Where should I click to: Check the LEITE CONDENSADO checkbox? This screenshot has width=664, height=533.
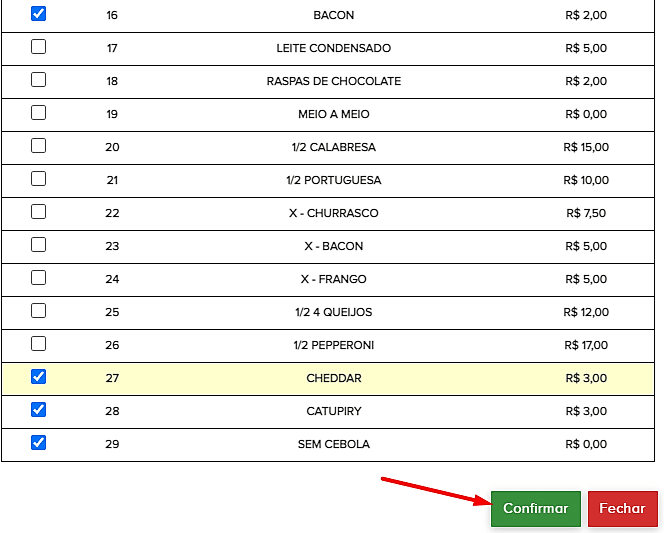(x=38, y=47)
